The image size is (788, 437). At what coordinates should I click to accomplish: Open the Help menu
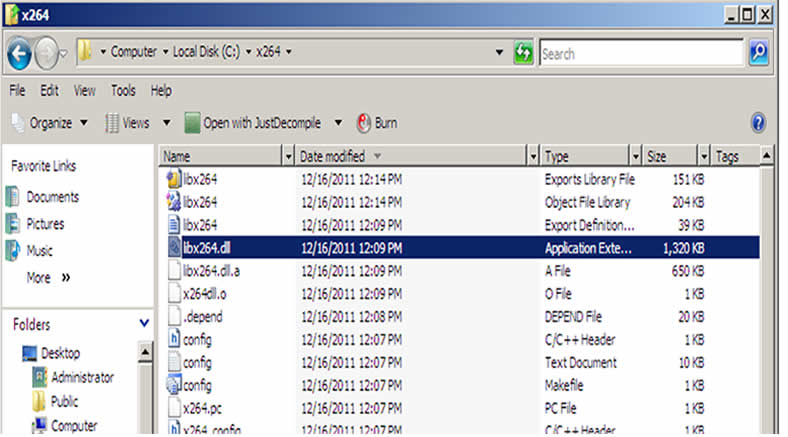(161, 90)
